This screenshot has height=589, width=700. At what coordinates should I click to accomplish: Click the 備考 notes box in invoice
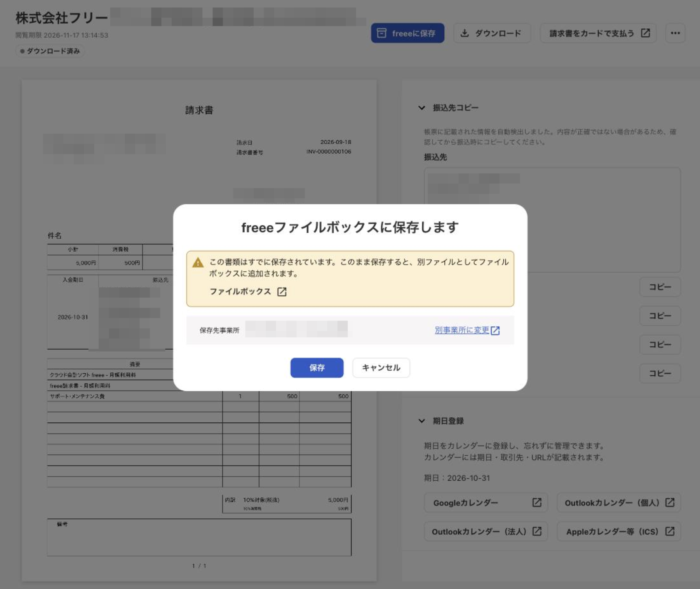[x=199, y=537]
